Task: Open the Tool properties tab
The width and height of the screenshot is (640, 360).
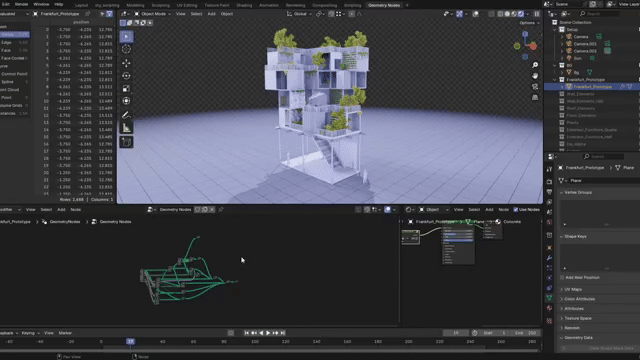Action: coord(549,169)
